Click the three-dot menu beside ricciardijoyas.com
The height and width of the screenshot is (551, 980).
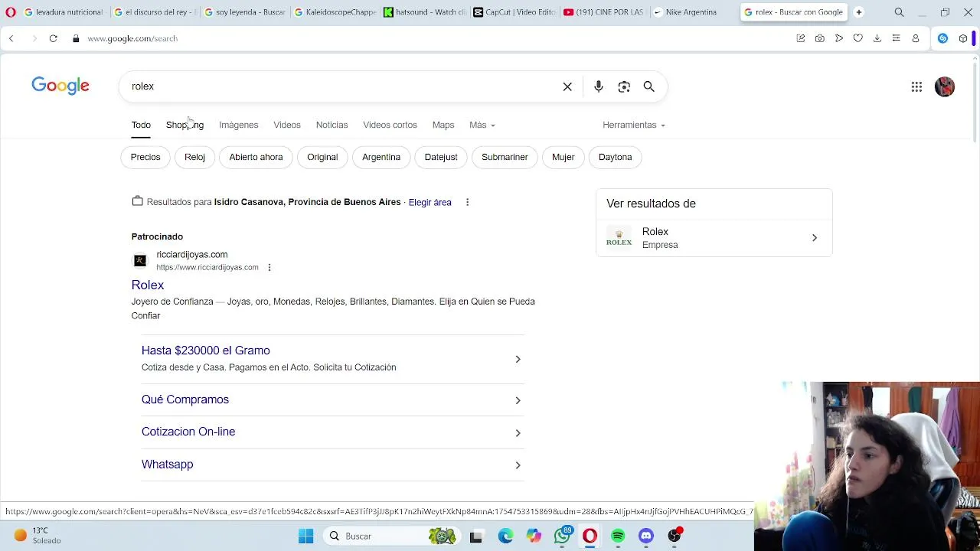point(269,267)
